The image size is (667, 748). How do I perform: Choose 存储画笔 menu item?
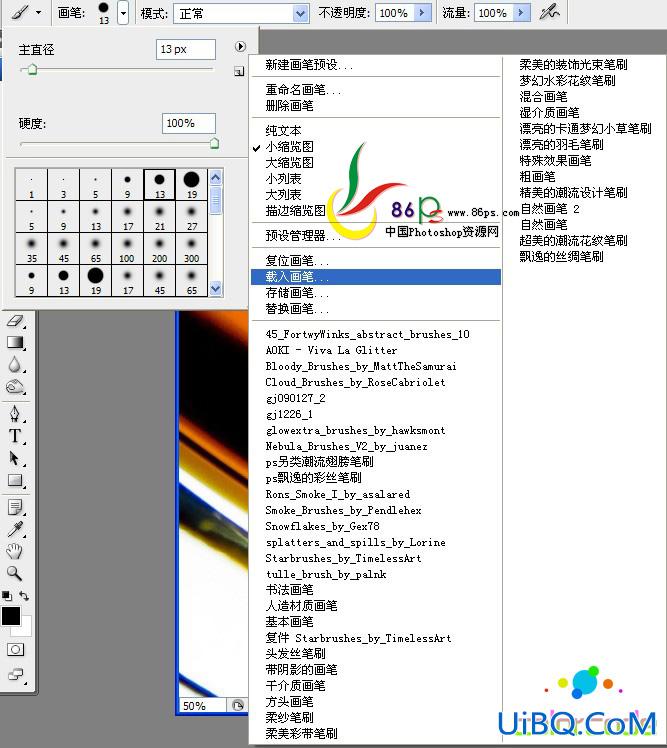[x=297, y=292]
